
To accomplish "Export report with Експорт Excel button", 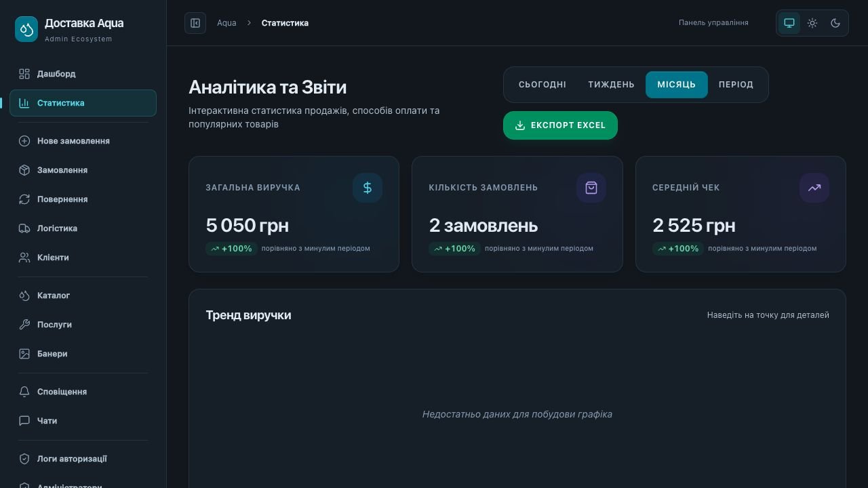I will click(560, 125).
